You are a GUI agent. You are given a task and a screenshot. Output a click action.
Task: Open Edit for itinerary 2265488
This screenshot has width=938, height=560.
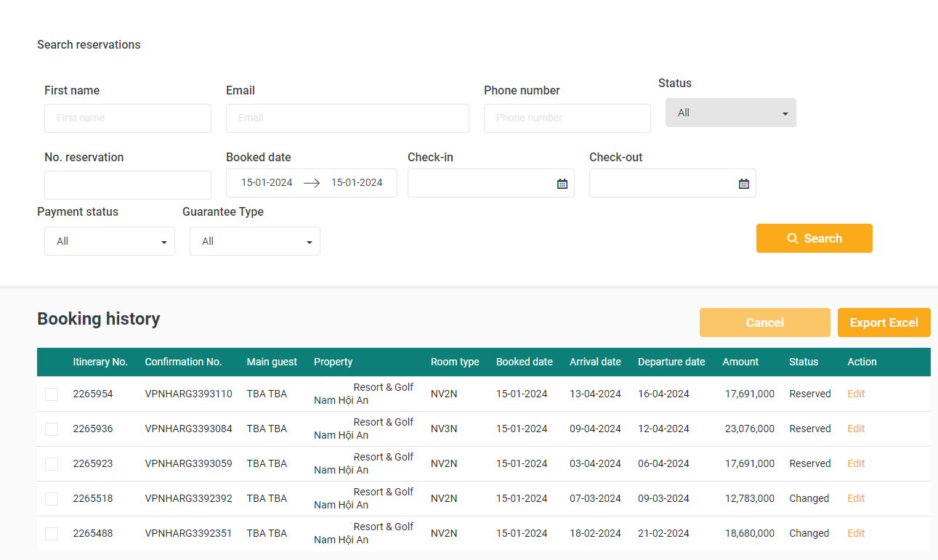(x=856, y=533)
